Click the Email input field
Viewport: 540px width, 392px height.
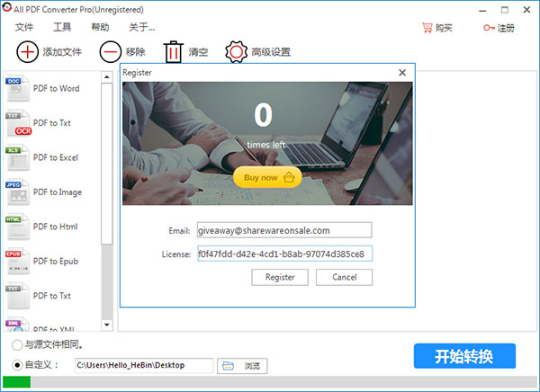[284, 230]
